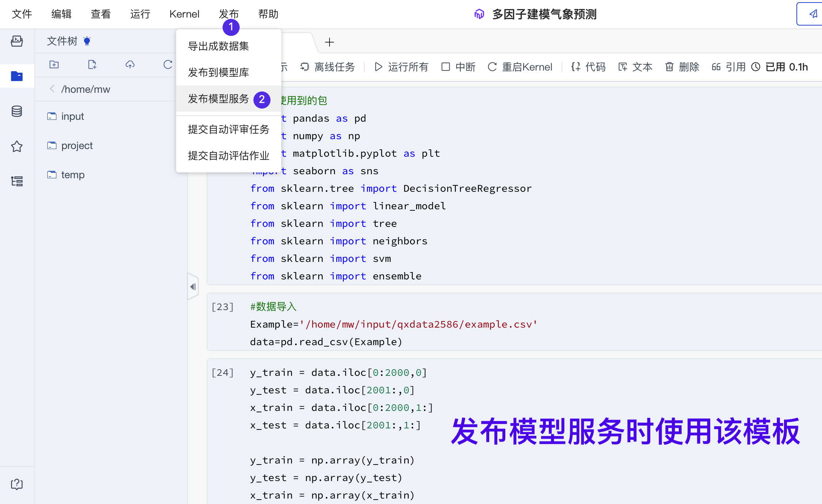Image resolution: width=822 pixels, height=504 pixels.
Task: Open the Kernel menu
Action: pos(184,14)
